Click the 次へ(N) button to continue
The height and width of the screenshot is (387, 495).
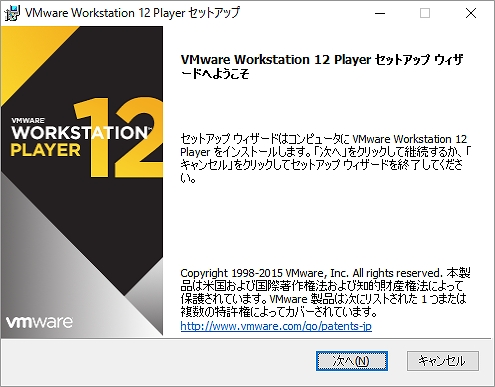click(352, 361)
